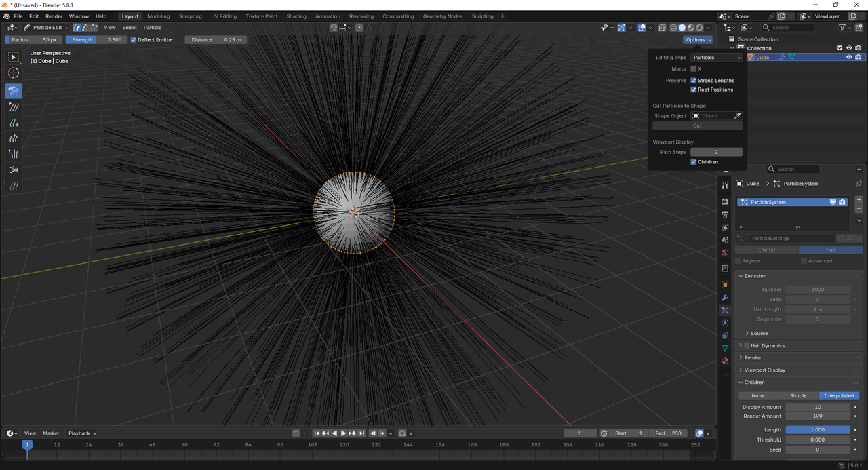Select the Comb particle tool
The image size is (868, 470).
[x=14, y=91]
